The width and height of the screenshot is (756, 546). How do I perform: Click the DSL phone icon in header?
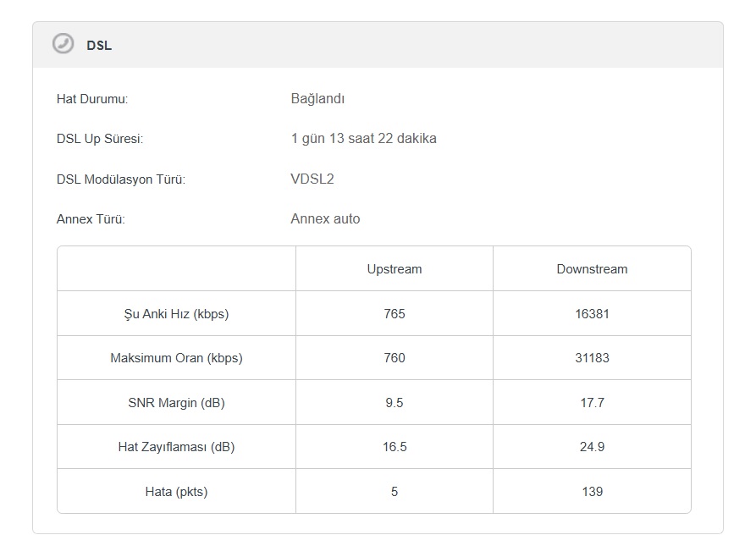(x=63, y=44)
